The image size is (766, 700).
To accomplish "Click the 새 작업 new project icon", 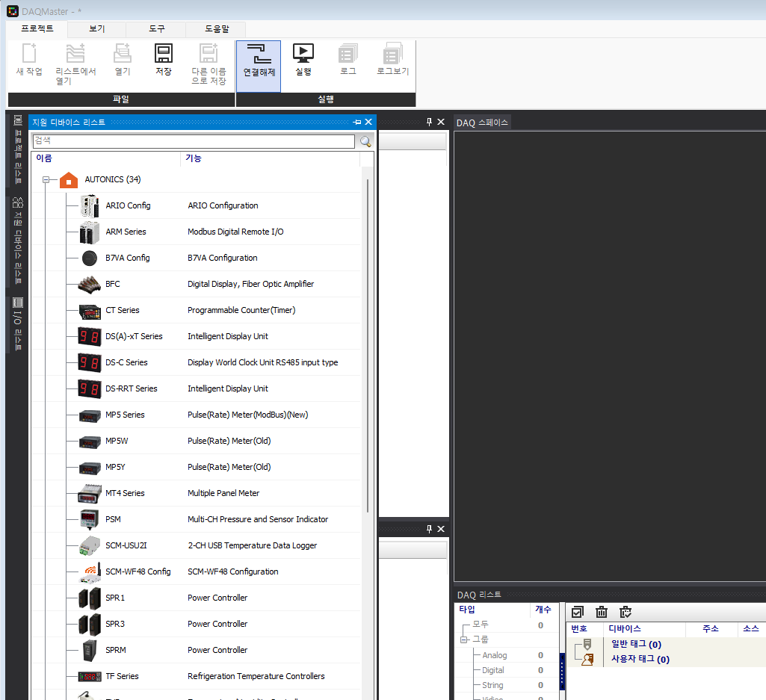I will (29, 53).
